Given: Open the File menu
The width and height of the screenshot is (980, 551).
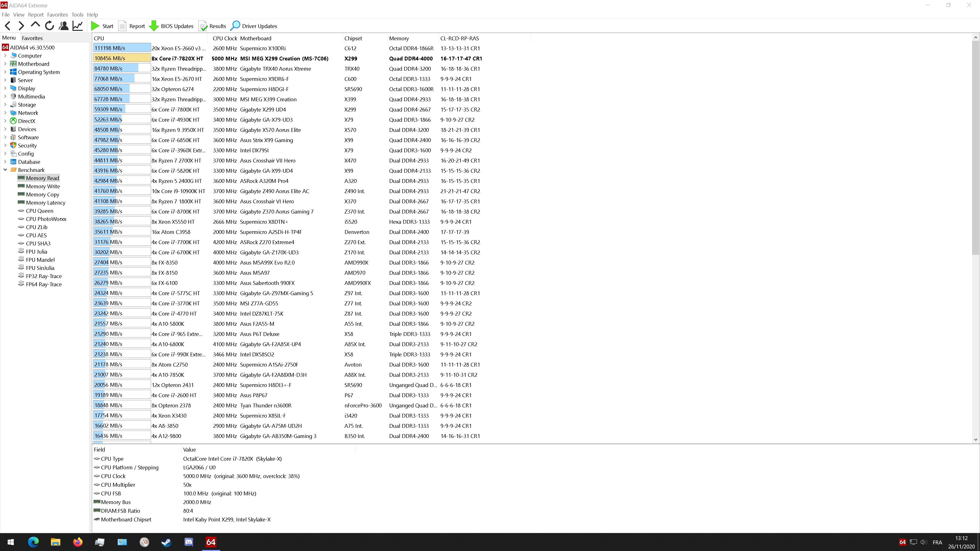Looking at the screenshot, I should point(6,15).
